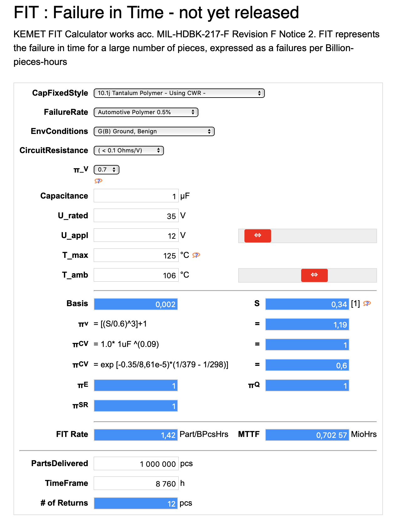This screenshot has height=532, width=398.
Task: Click the T_max temperature field
Action: tap(136, 255)
